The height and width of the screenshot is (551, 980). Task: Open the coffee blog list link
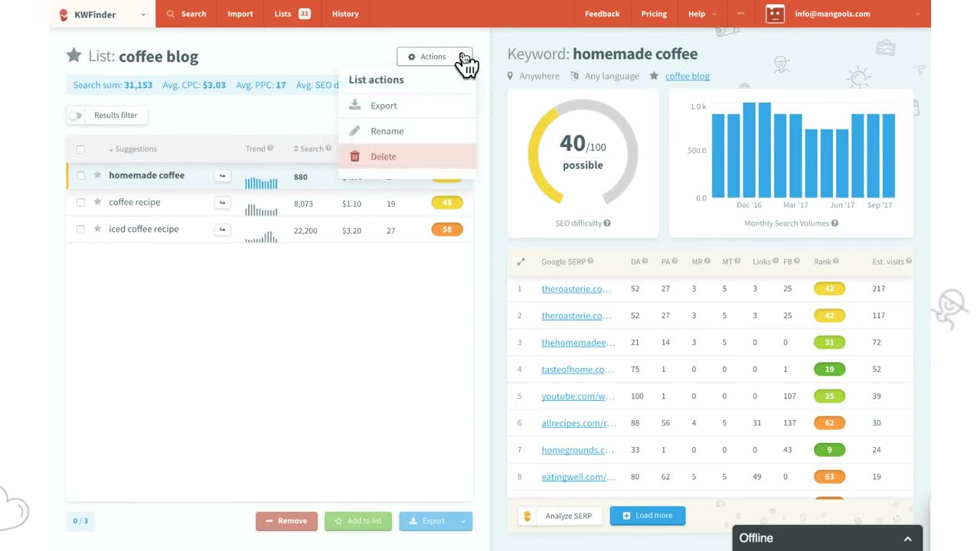pos(688,76)
